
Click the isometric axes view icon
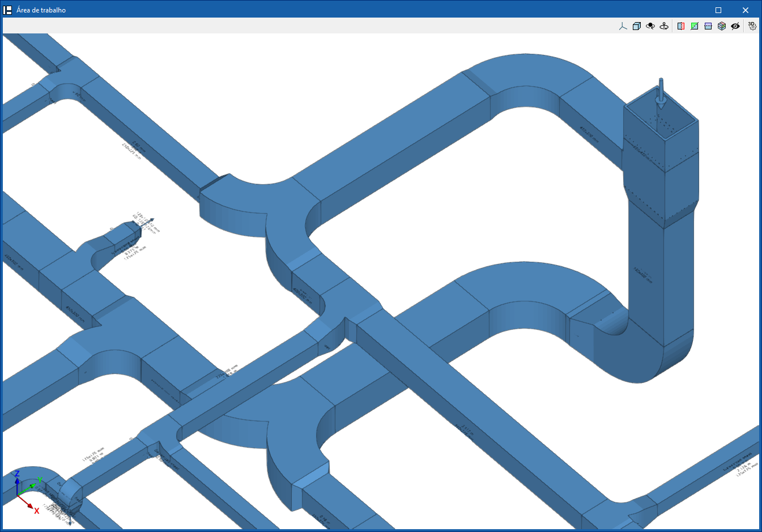[623, 26]
